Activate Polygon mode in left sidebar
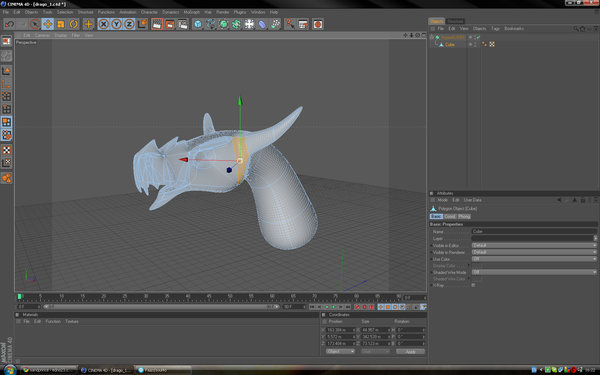 (7, 122)
